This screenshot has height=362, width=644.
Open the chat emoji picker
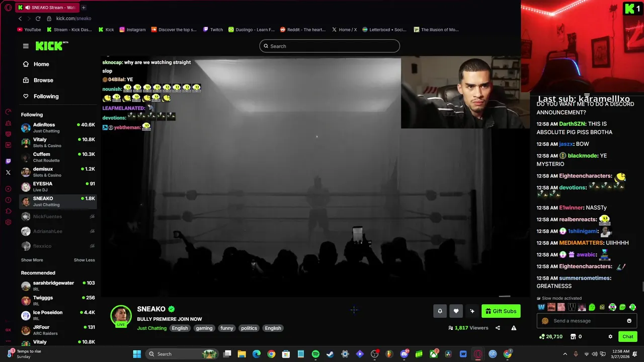point(629,321)
